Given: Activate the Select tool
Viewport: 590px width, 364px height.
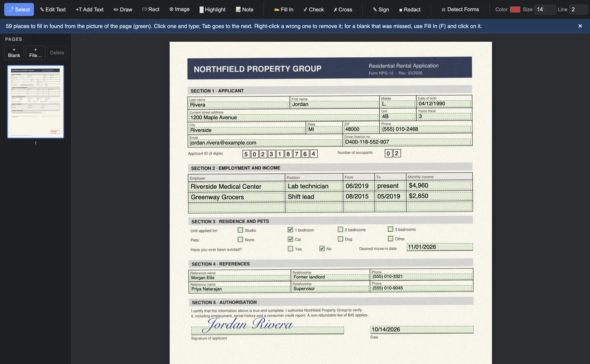Looking at the screenshot, I should (19, 9).
